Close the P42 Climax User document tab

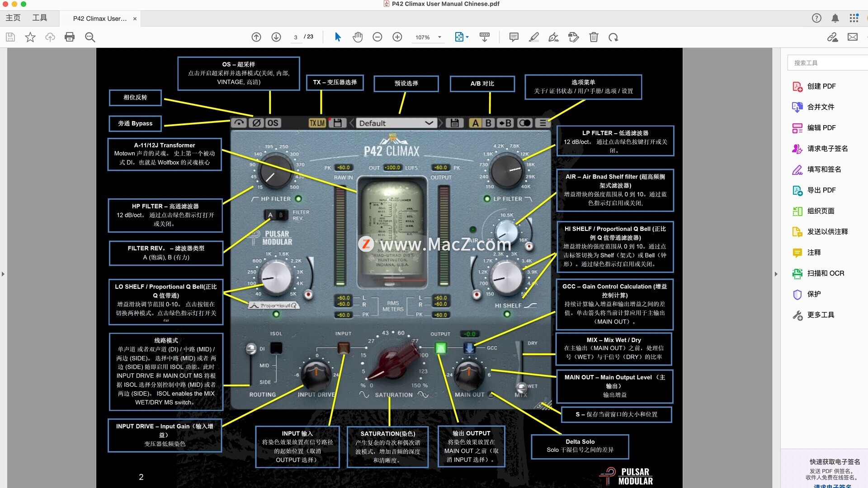[x=135, y=19]
